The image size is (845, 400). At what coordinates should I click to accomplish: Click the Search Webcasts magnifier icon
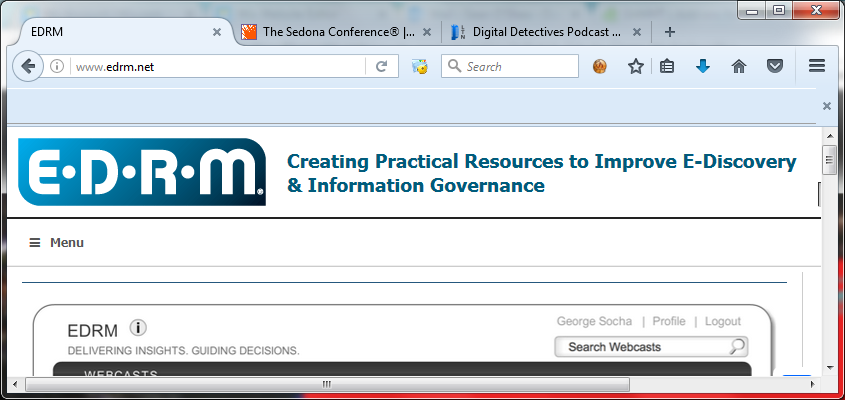[737, 346]
